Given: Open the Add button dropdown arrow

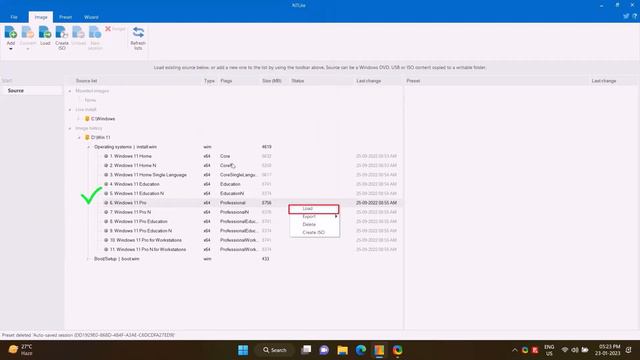Looking at the screenshot, I should click(11, 49).
